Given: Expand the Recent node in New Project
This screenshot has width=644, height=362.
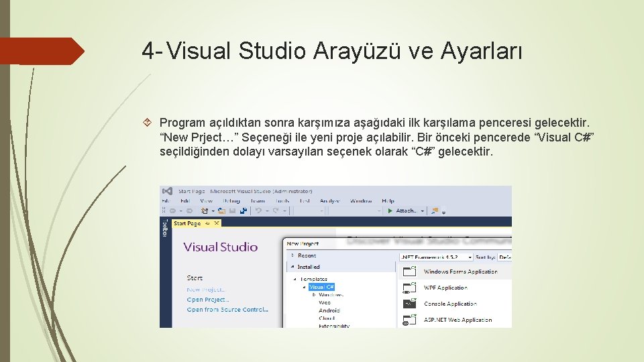Looking at the screenshot, I should (292, 255).
